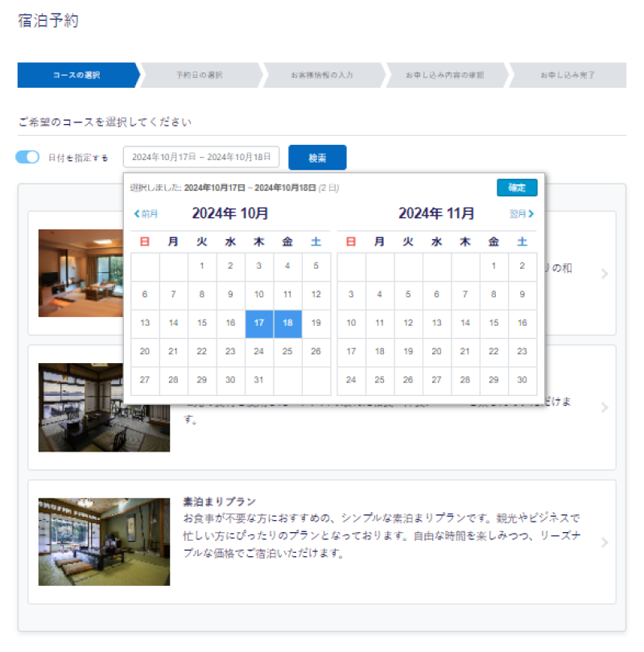Click the chevron on the 素泊まりプラン card
This screenshot has width=644, height=652.
click(605, 541)
